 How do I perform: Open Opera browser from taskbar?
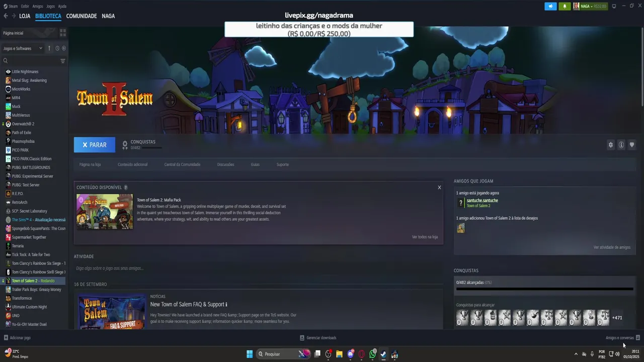(361, 354)
